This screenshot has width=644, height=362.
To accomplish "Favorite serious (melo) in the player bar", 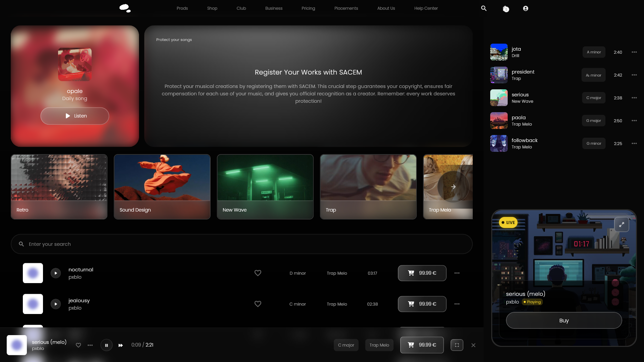I will click(x=78, y=345).
